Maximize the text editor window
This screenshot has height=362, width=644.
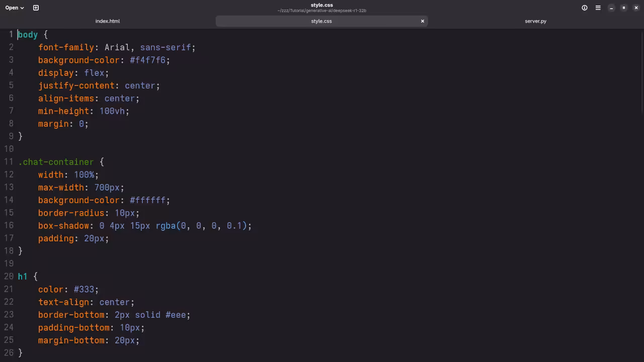pyautogui.click(x=624, y=8)
